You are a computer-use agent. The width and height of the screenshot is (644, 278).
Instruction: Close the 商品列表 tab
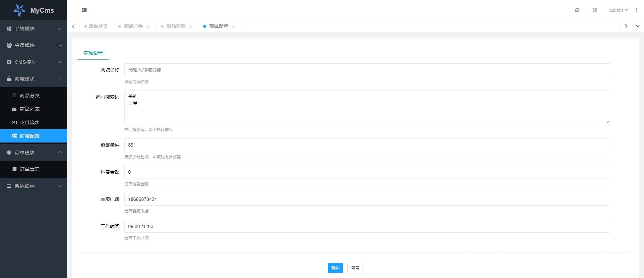191,26
